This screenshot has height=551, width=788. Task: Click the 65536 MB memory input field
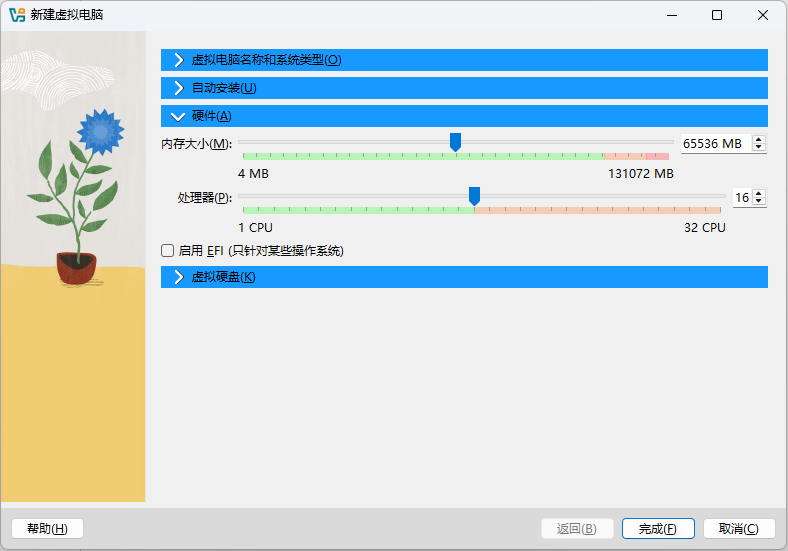(716, 144)
